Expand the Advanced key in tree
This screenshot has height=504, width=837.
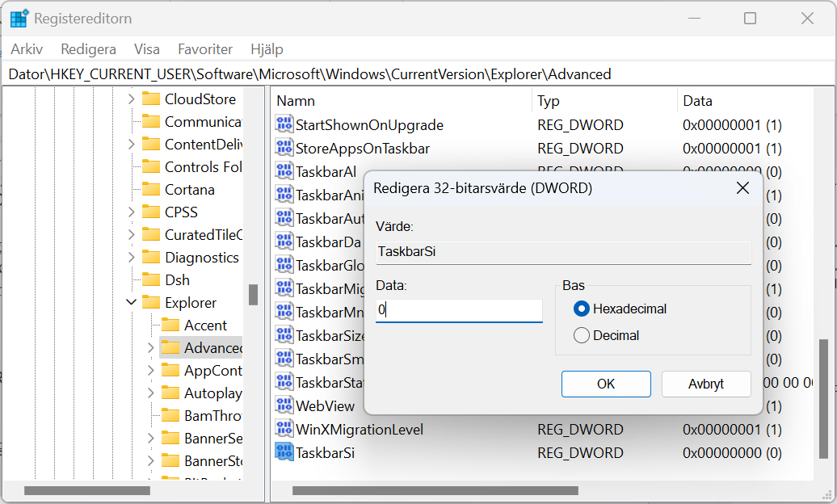click(x=150, y=348)
